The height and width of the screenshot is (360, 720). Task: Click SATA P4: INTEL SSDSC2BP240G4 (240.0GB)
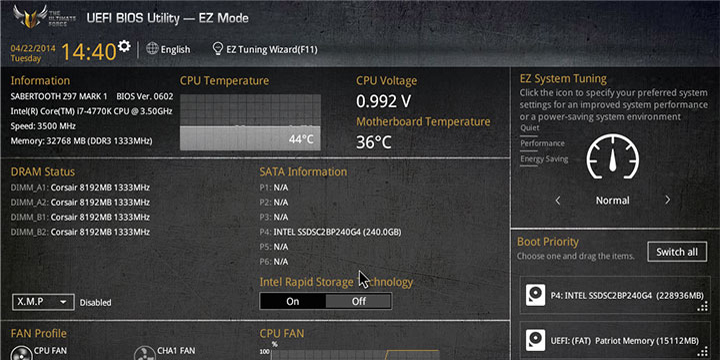click(x=330, y=232)
